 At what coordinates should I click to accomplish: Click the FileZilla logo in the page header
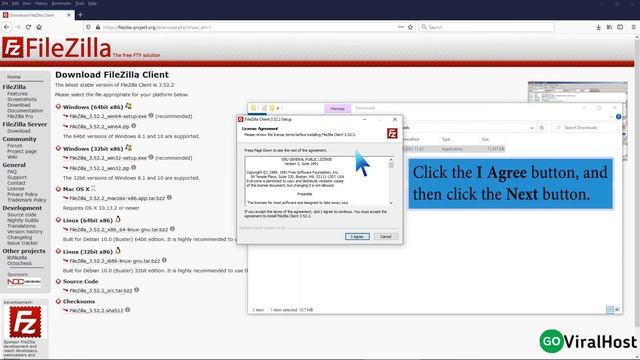56,48
